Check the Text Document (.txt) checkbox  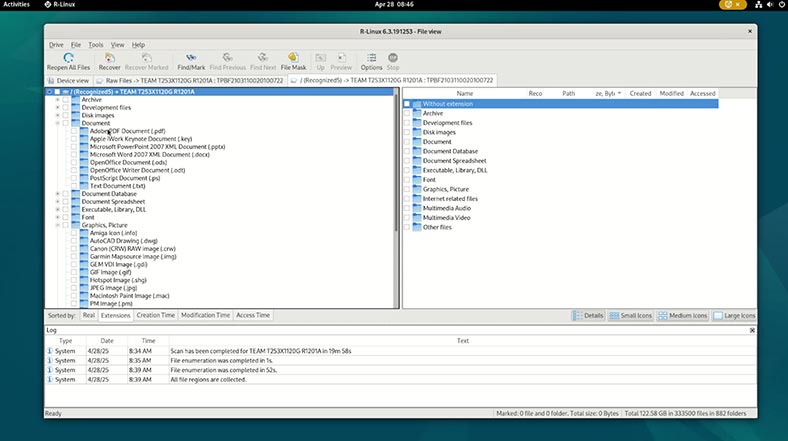pos(74,186)
